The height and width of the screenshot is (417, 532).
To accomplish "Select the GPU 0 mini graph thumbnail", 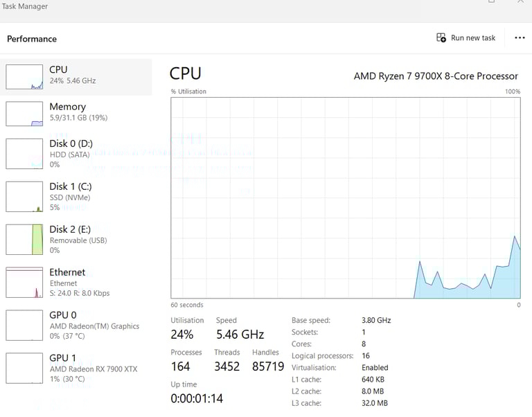I will click(24, 325).
